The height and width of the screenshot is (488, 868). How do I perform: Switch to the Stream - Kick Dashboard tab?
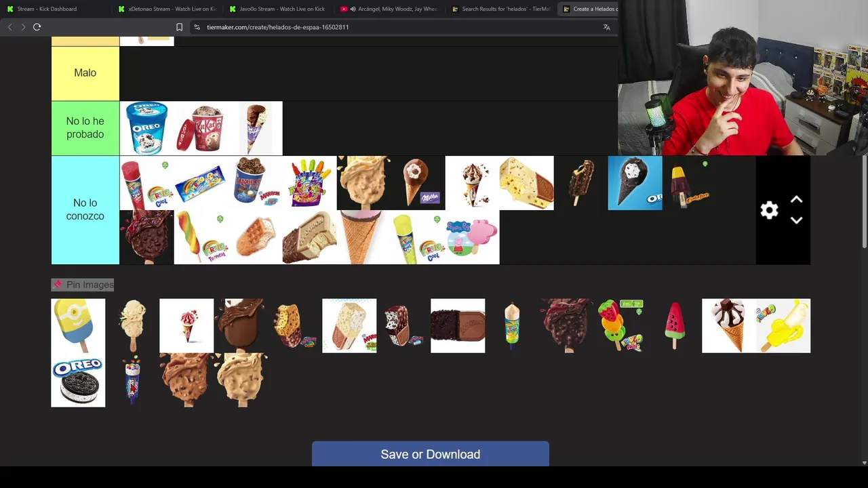tap(56, 9)
